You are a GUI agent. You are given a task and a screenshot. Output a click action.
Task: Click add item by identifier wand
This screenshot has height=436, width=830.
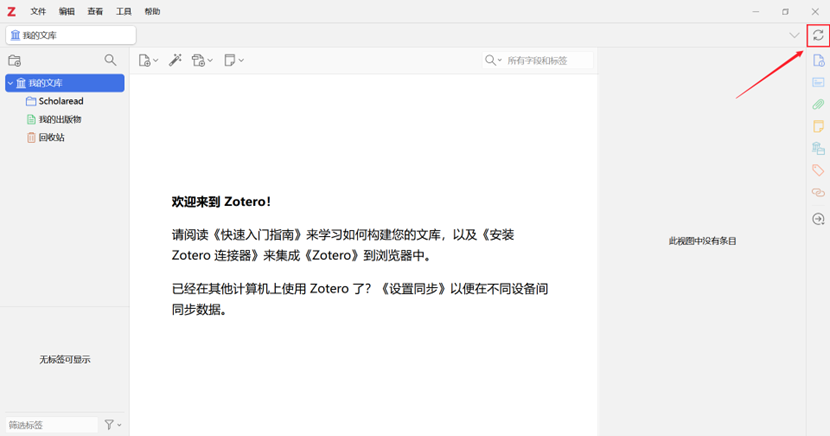click(x=175, y=60)
